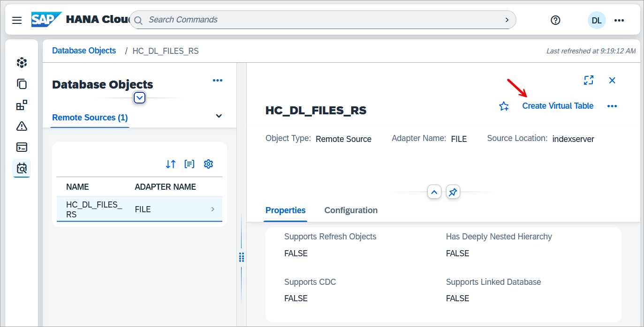Click the Supports Linked Database label
This screenshot has width=644, height=327.
click(493, 282)
